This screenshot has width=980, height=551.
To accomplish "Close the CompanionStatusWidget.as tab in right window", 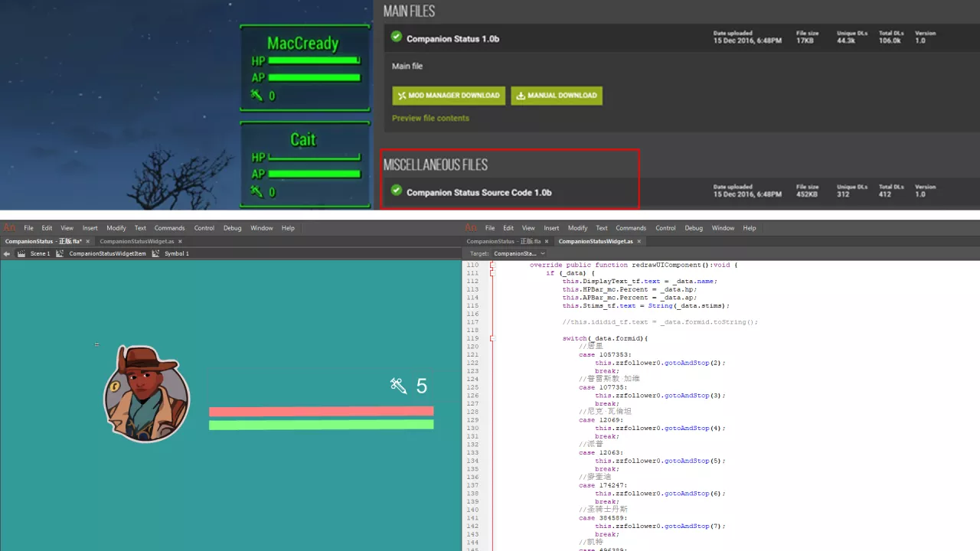I will pos(639,241).
